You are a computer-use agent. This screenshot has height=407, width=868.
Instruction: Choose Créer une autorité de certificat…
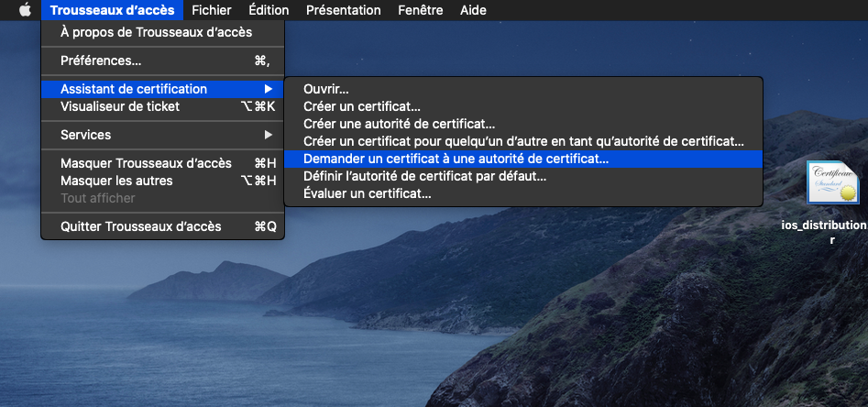click(x=523, y=124)
